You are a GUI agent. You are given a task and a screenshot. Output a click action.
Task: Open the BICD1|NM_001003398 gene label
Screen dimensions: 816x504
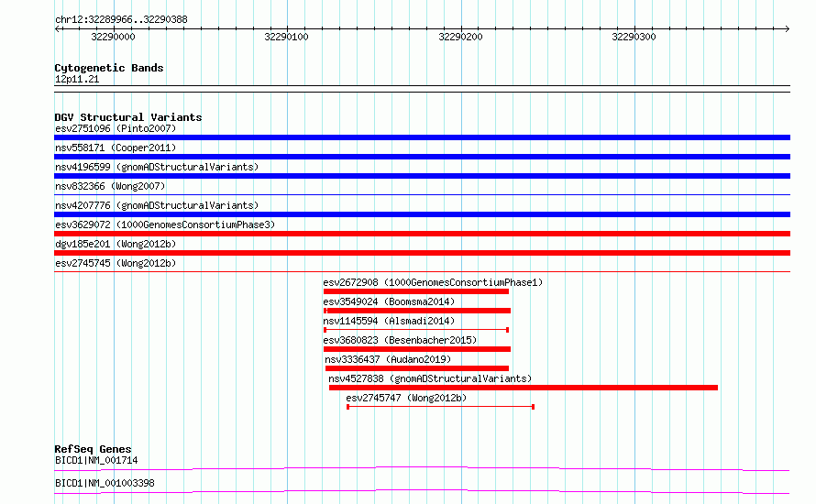[105, 483]
